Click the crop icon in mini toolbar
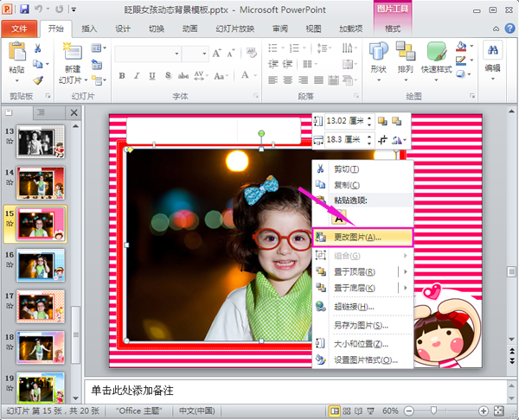The width and height of the screenshot is (519, 420). click(x=382, y=140)
